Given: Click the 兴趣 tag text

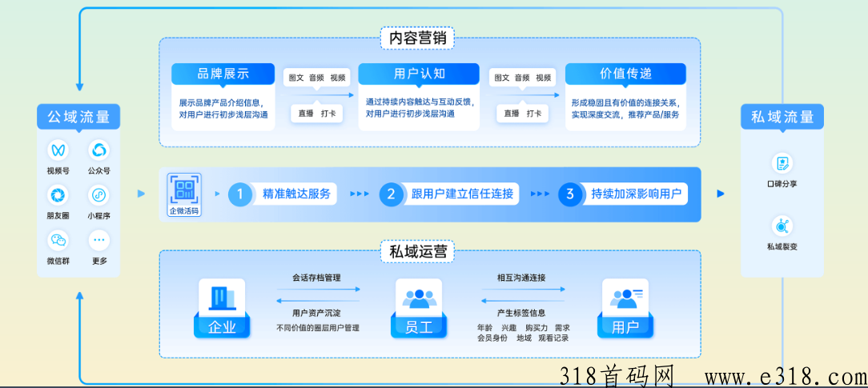Looking at the screenshot, I should click(x=508, y=328).
